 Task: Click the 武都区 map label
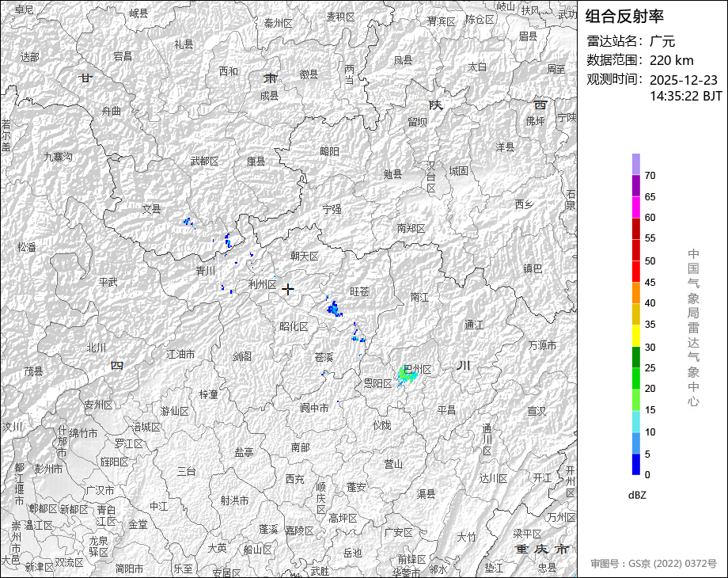point(204,162)
